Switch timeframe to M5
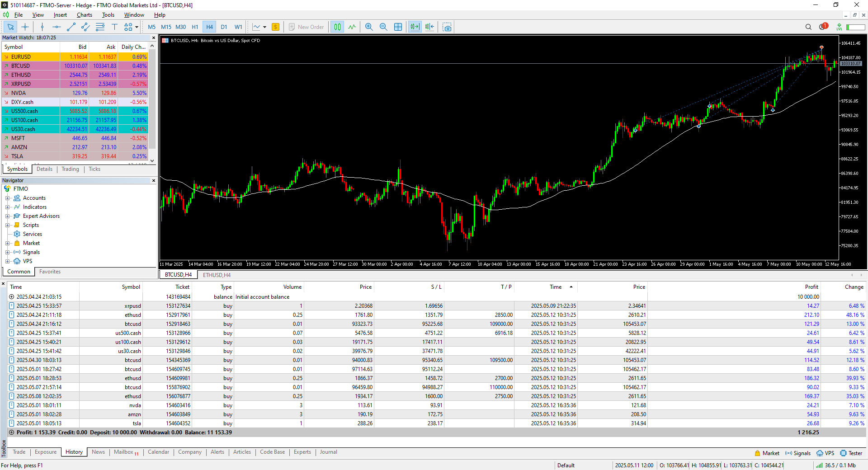 click(151, 27)
